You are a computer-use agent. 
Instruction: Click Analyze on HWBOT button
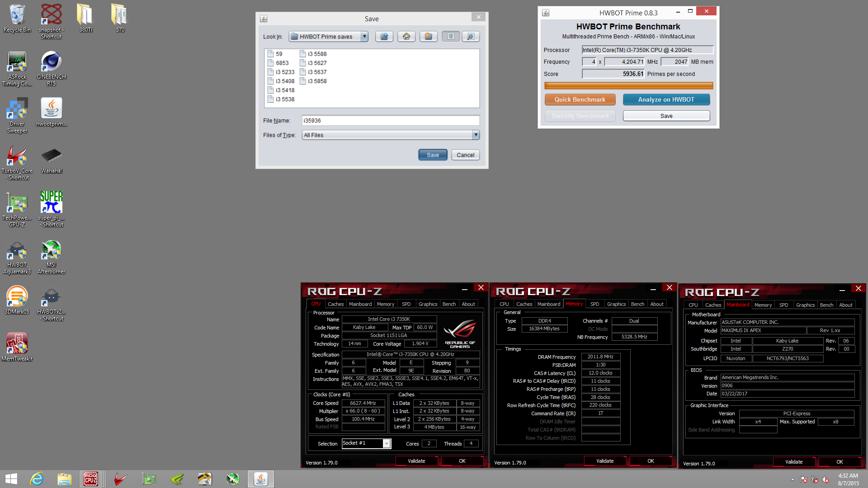coord(666,99)
